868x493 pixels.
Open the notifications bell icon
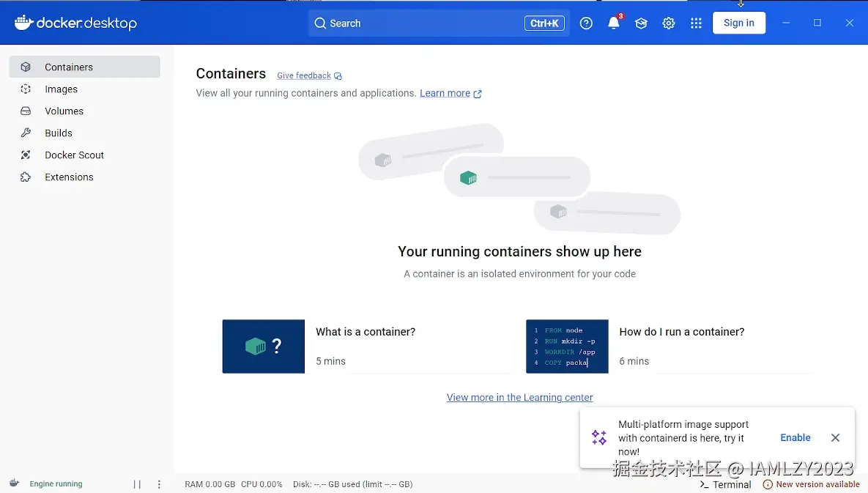pos(613,23)
